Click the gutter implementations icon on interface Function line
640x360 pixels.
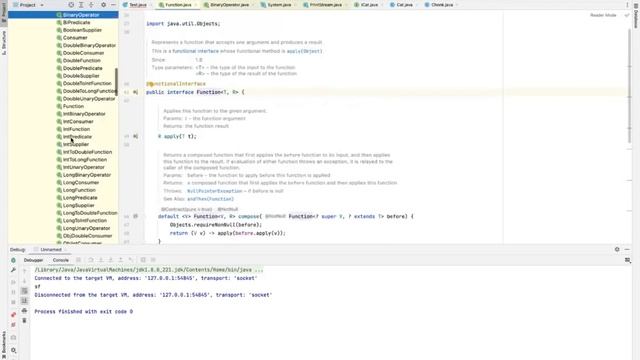pos(136,92)
